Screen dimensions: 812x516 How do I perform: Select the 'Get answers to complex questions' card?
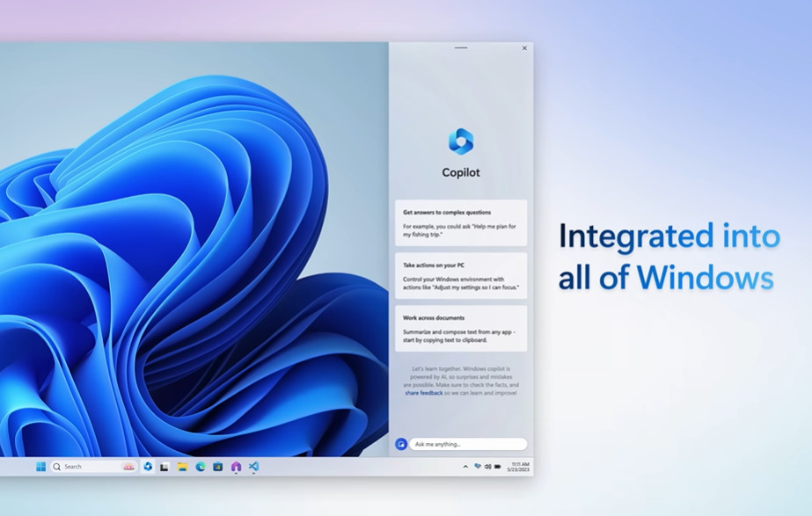point(461,223)
